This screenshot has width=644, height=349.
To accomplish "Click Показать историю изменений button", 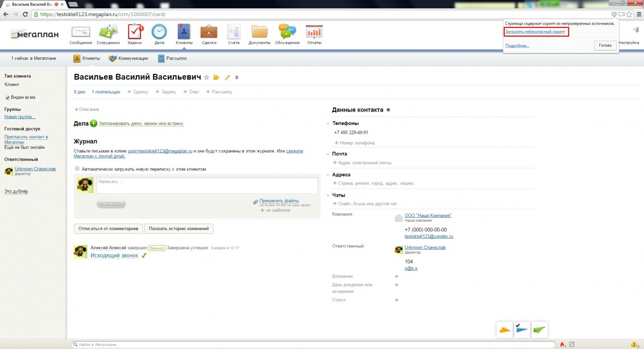I will coord(179,229).
